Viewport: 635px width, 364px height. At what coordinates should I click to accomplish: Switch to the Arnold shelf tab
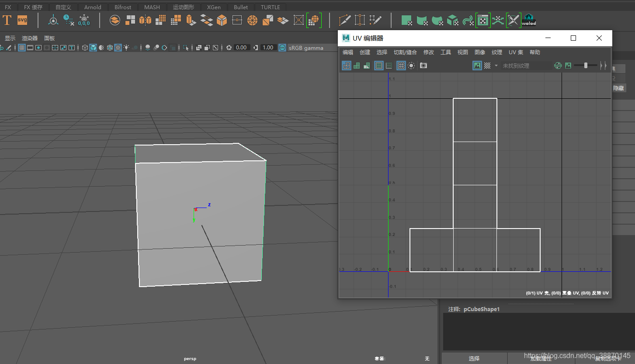point(93,7)
